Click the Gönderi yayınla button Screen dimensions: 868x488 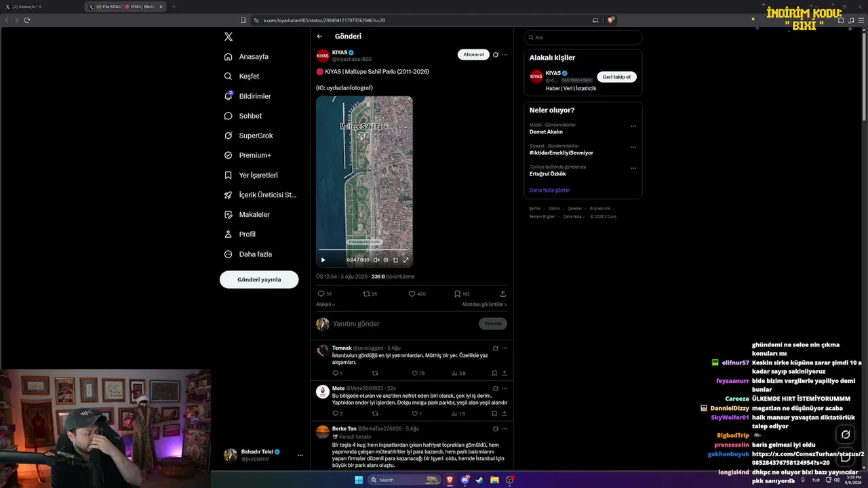[259, 279]
